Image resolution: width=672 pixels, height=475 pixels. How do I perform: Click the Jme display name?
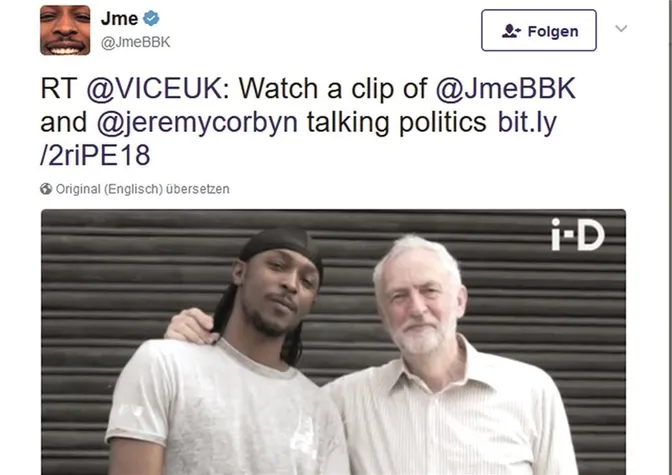(x=119, y=18)
